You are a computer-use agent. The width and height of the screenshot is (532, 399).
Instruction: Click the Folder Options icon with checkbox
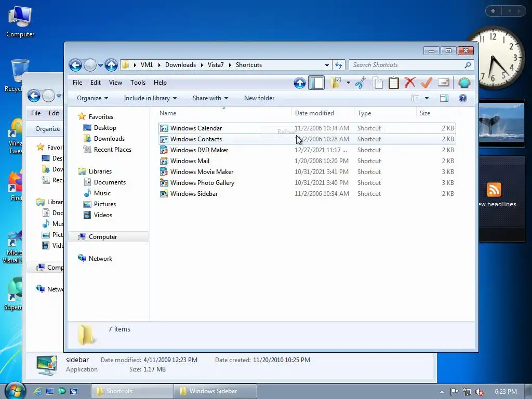click(336, 83)
